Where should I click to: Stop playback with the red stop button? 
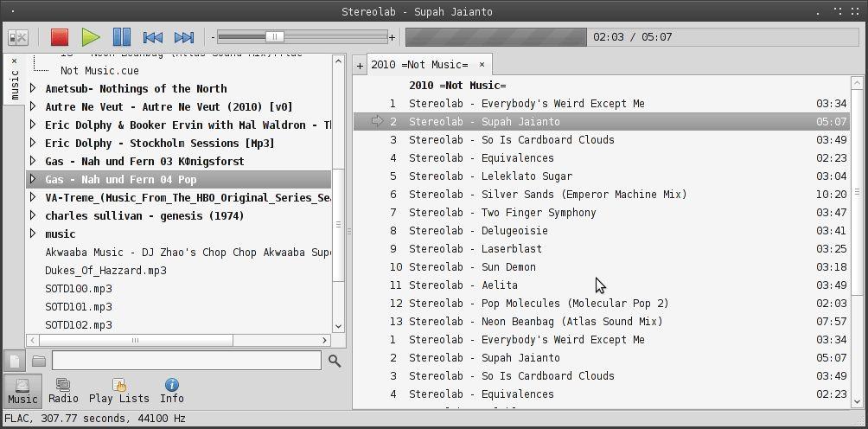(60, 37)
